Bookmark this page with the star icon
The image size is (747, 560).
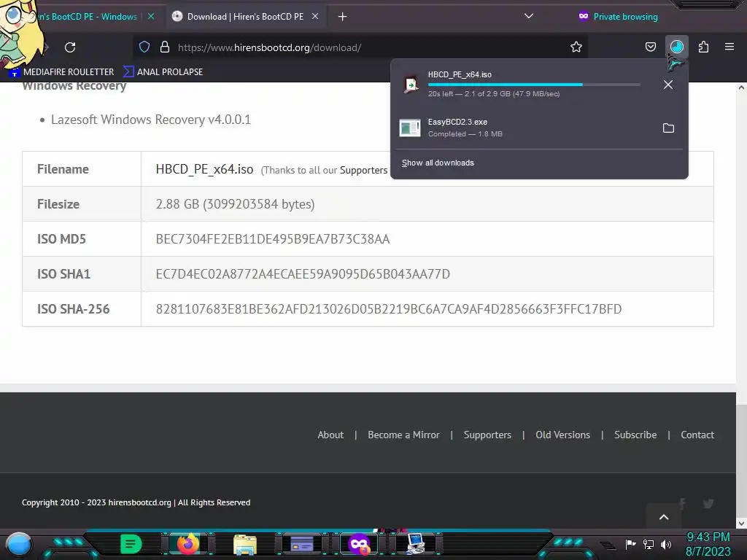[576, 47]
